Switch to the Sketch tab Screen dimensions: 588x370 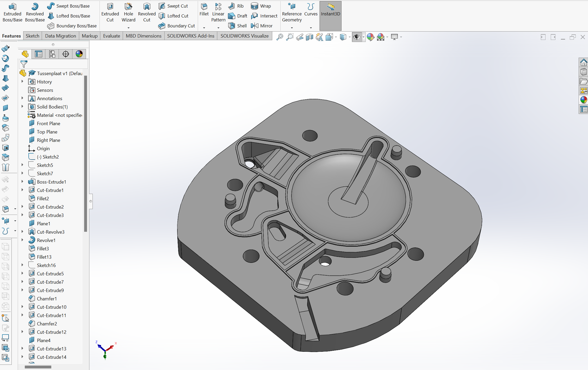click(x=32, y=36)
